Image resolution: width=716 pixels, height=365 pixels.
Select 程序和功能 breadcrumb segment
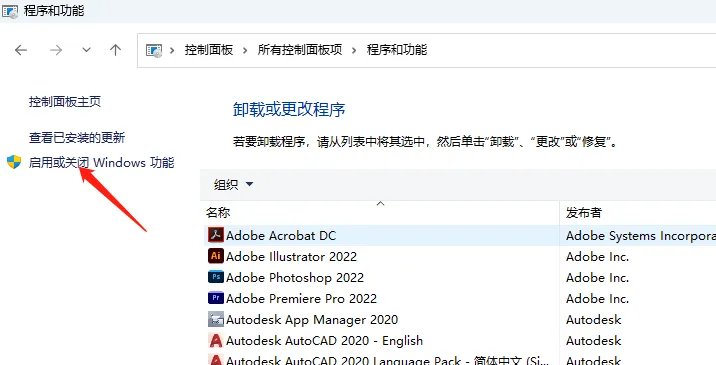[x=397, y=50]
